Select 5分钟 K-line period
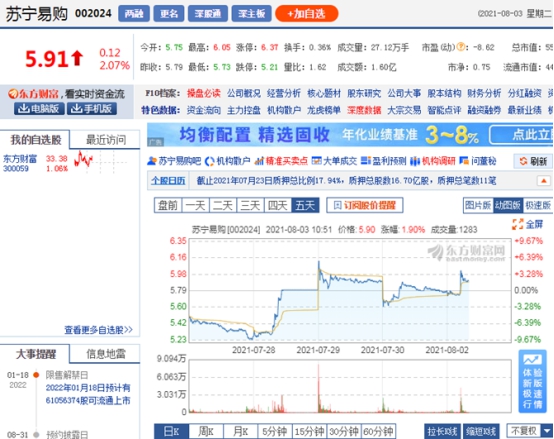Screen dimensions: 554x439 (x=275, y=431)
